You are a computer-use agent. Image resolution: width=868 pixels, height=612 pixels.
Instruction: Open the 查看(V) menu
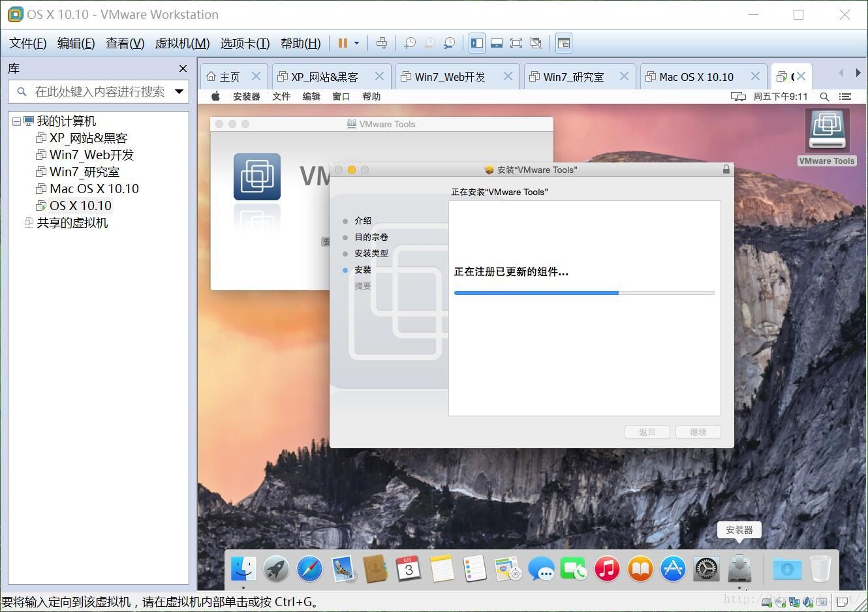125,43
